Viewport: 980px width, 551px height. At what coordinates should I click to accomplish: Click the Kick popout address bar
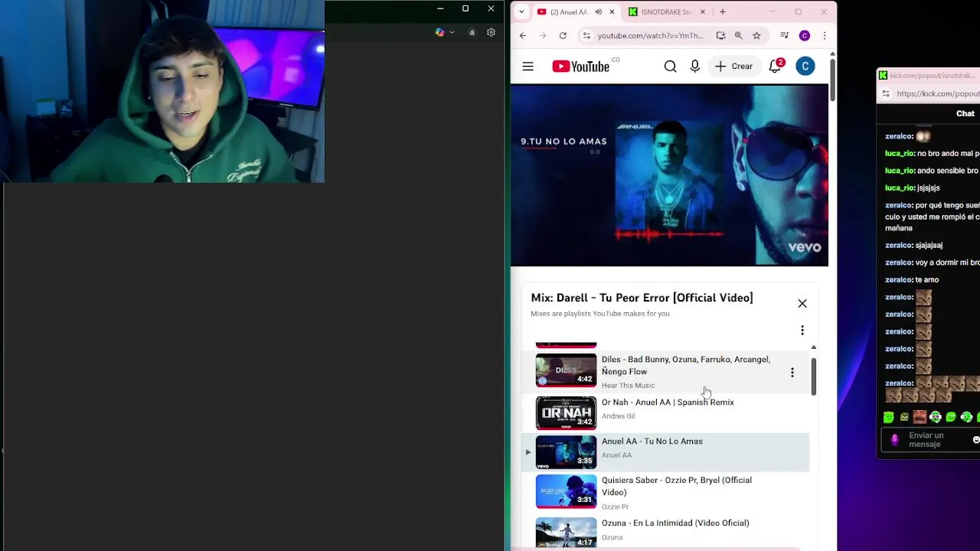pyautogui.click(x=937, y=93)
